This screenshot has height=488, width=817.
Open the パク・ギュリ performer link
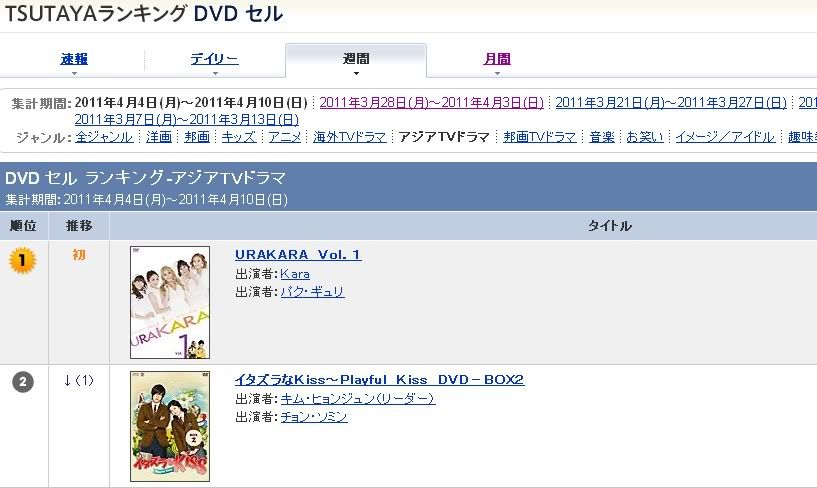pyautogui.click(x=313, y=292)
